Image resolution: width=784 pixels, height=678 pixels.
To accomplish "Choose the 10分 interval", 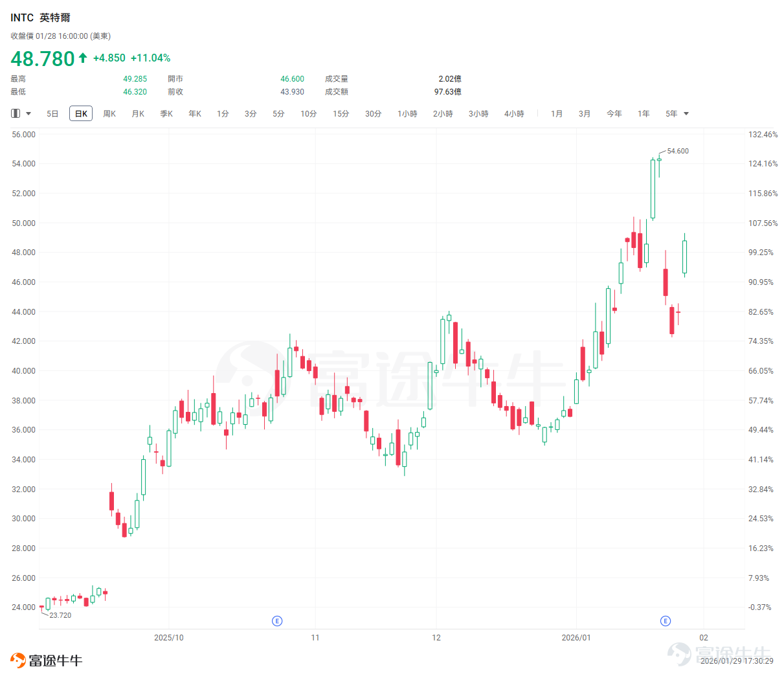I will (x=309, y=114).
